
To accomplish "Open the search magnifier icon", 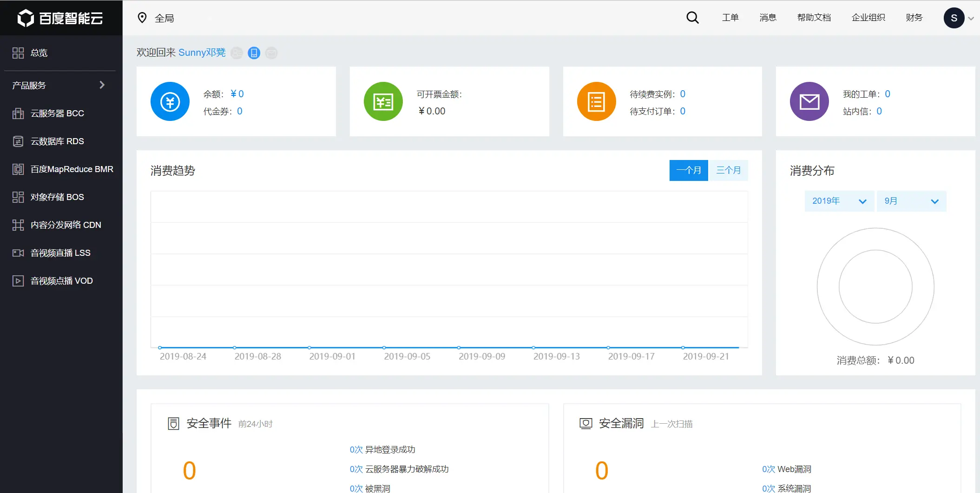I will tap(692, 18).
